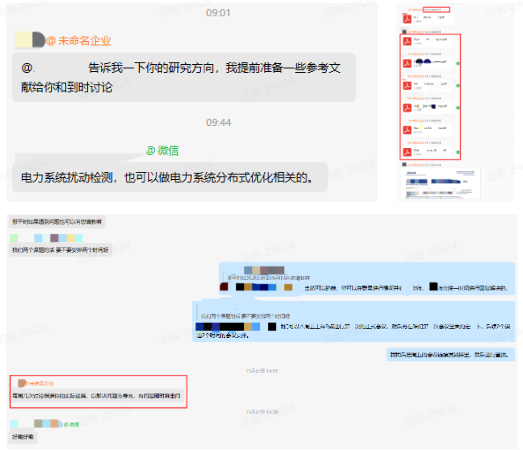Open the PDF whose name has dark blue redaction blobs
This screenshot has height=450, width=523.
coord(427,63)
